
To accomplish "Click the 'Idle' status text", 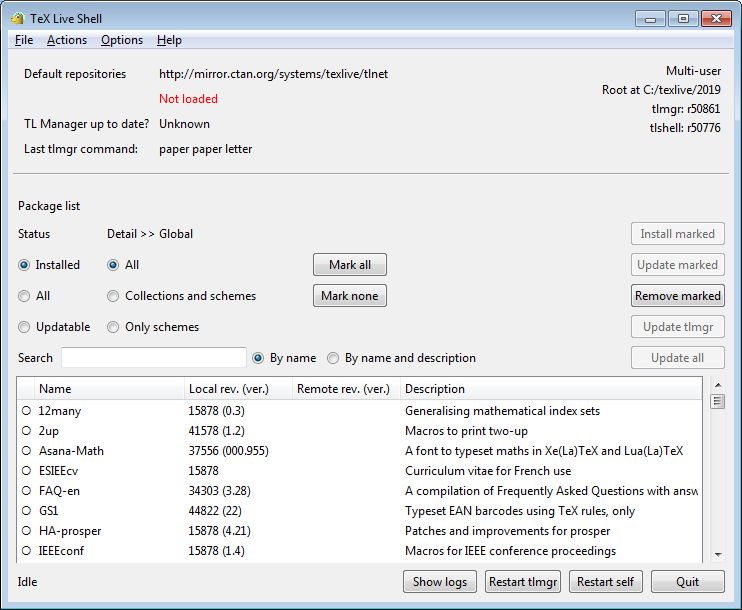I will coord(27,582).
